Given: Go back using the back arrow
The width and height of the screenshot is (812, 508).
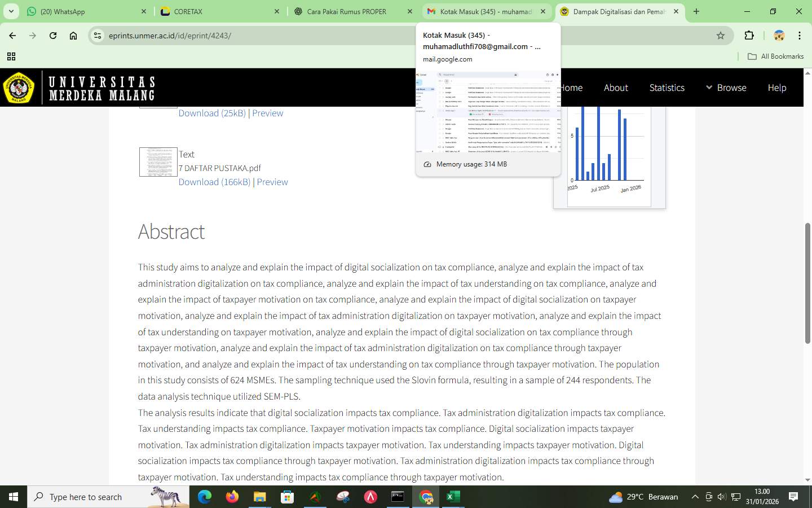Looking at the screenshot, I should [x=12, y=35].
